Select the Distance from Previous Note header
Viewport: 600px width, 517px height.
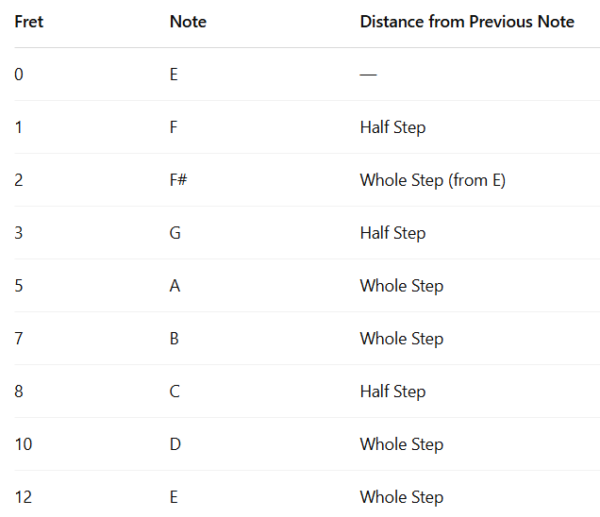tap(467, 22)
